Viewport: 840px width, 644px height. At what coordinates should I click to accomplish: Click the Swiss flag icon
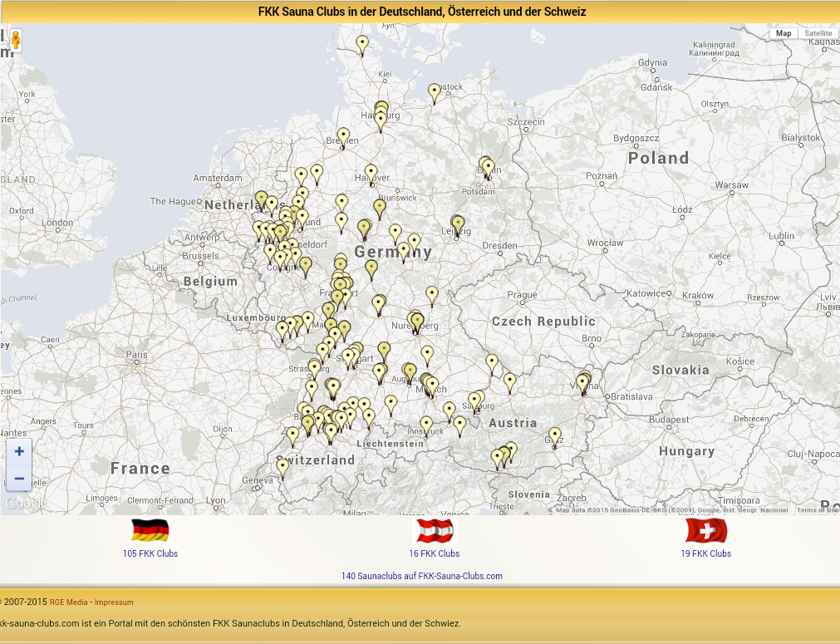[x=705, y=530]
